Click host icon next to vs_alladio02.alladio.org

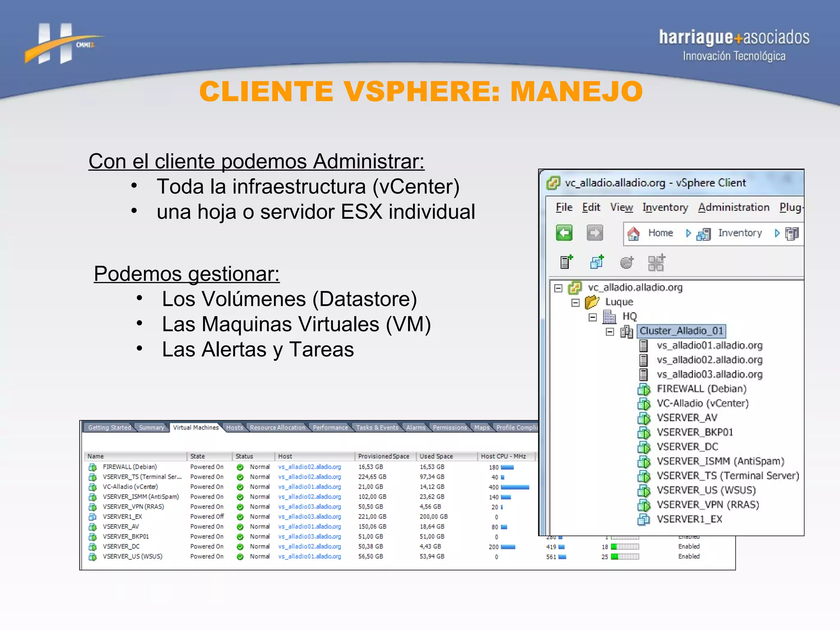644,360
